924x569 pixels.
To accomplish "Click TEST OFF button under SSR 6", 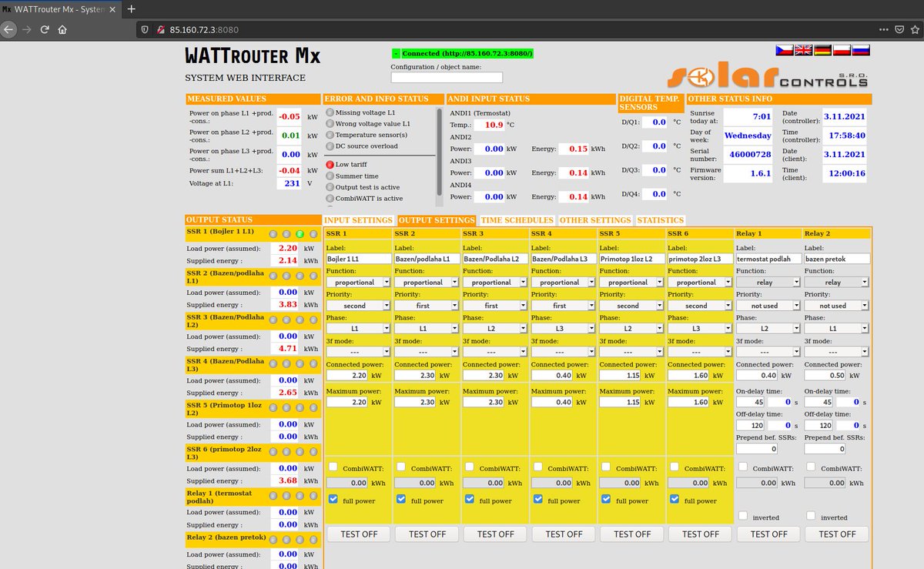I will point(701,534).
